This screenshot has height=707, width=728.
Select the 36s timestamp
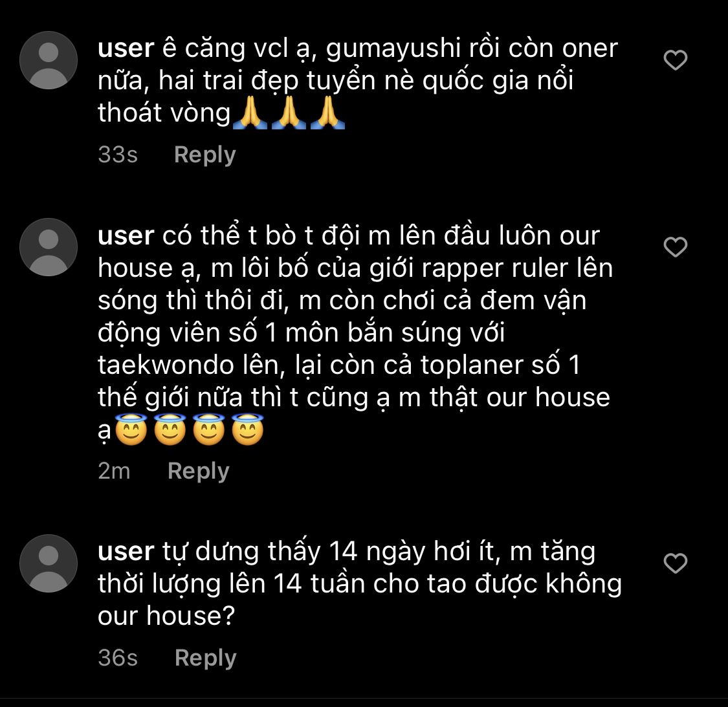click(118, 658)
